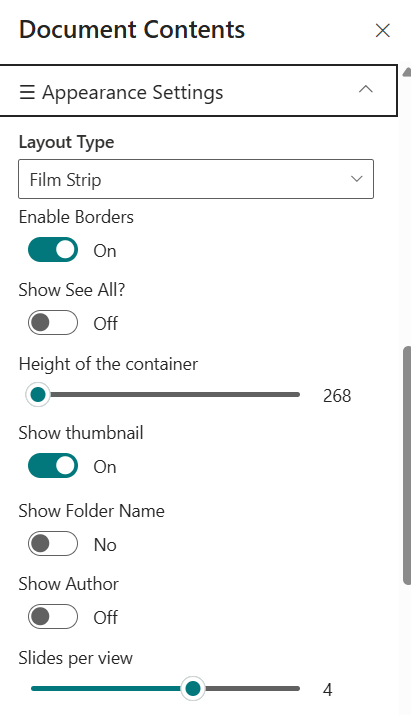Click the 268 height value

[x=337, y=395]
